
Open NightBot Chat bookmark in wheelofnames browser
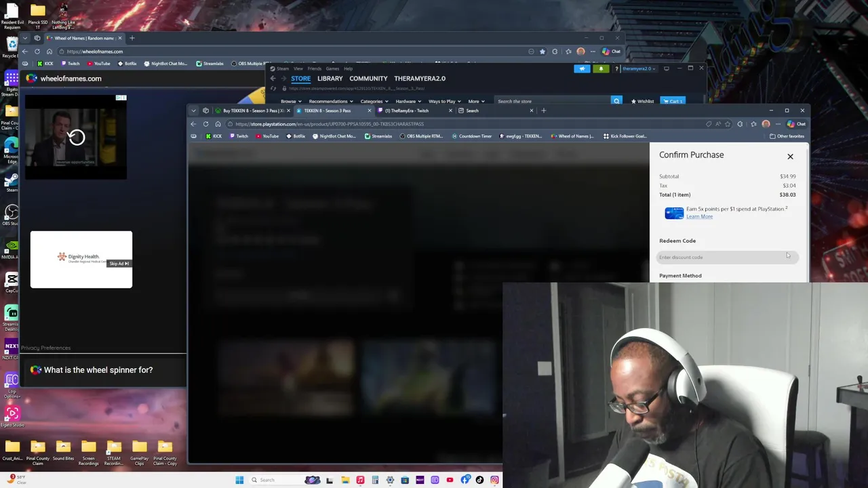165,64
